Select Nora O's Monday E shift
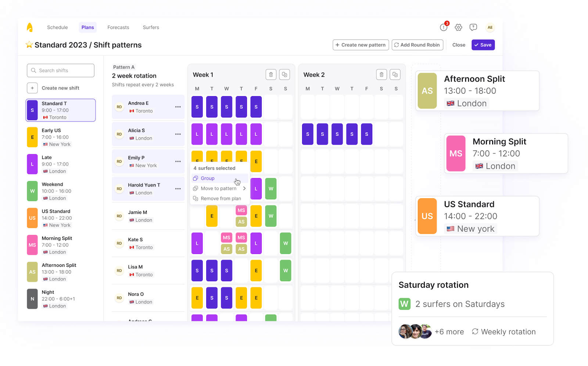The width and height of the screenshot is (588, 366). tap(197, 298)
